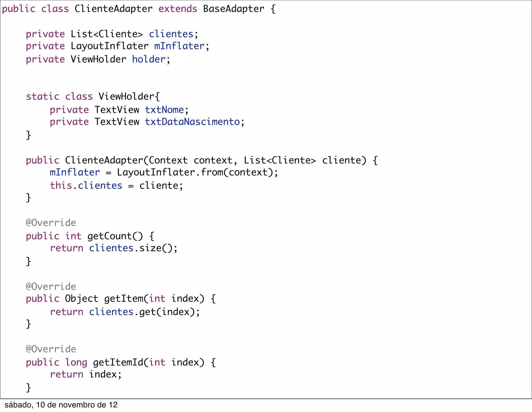Click 'ViewHolder{' in the static class line
Viewport: 532px width, 412px height.
point(129,97)
